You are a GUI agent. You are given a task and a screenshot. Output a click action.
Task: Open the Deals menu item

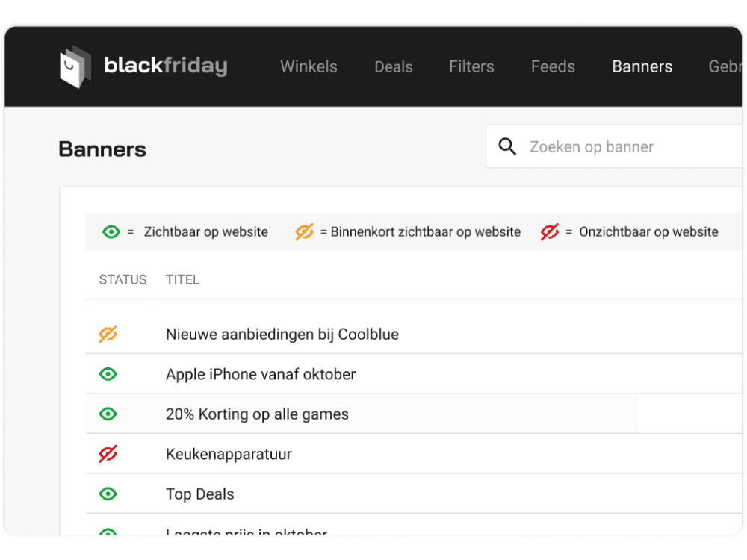[394, 66]
